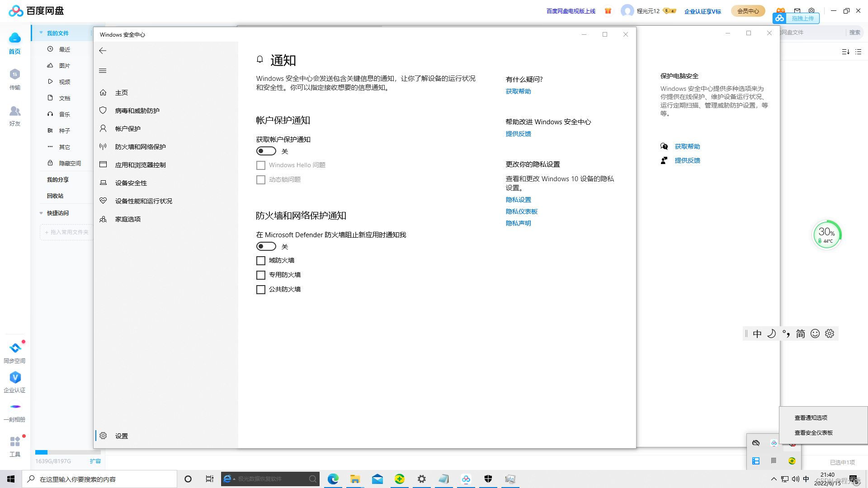
Task: Collapse the My Files tree section
Action: 41,33
